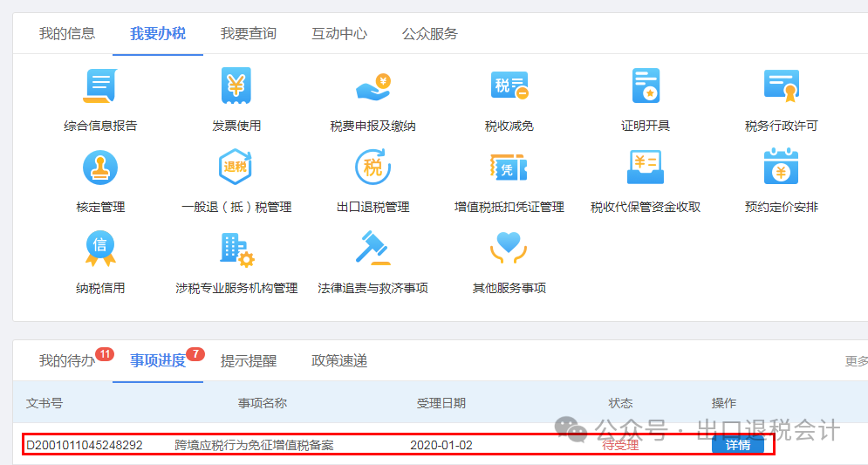Open the 证明开具 icon
The width and height of the screenshot is (868, 465).
646,85
